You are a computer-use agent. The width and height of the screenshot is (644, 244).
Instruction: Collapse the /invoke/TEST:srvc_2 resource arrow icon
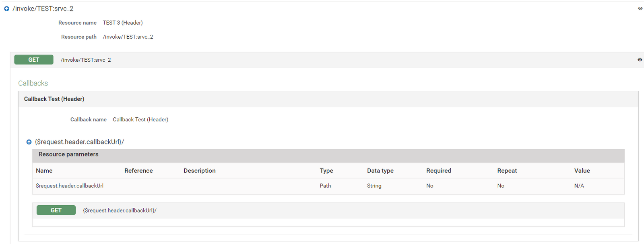(6, 9)
